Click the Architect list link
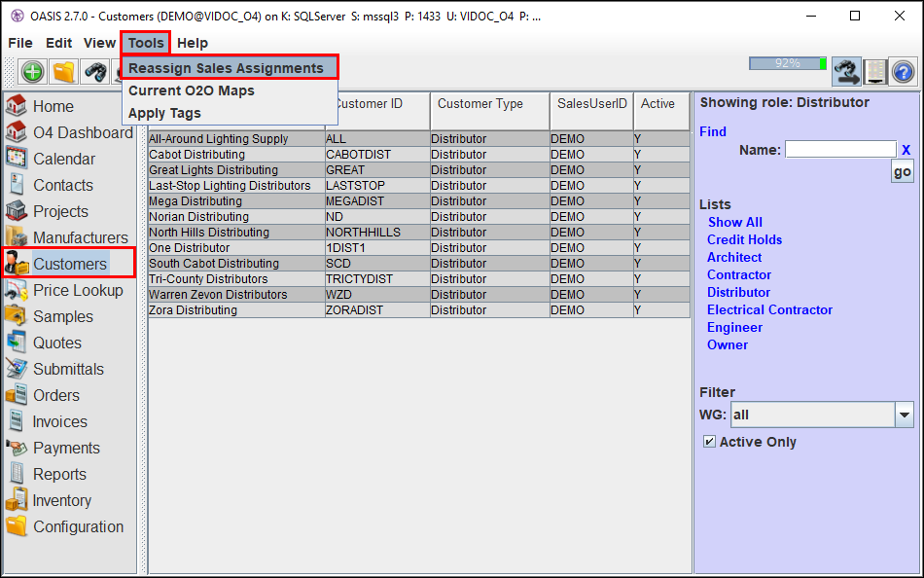 tap(734, 258)
